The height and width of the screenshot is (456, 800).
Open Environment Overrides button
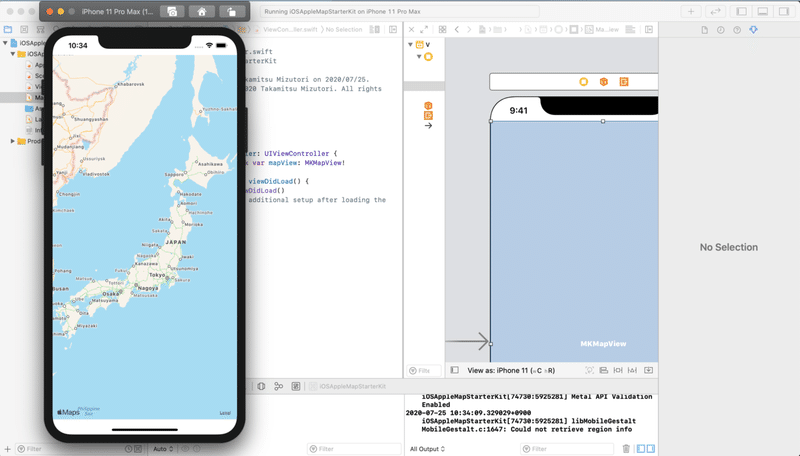click(x=296, y=386)
